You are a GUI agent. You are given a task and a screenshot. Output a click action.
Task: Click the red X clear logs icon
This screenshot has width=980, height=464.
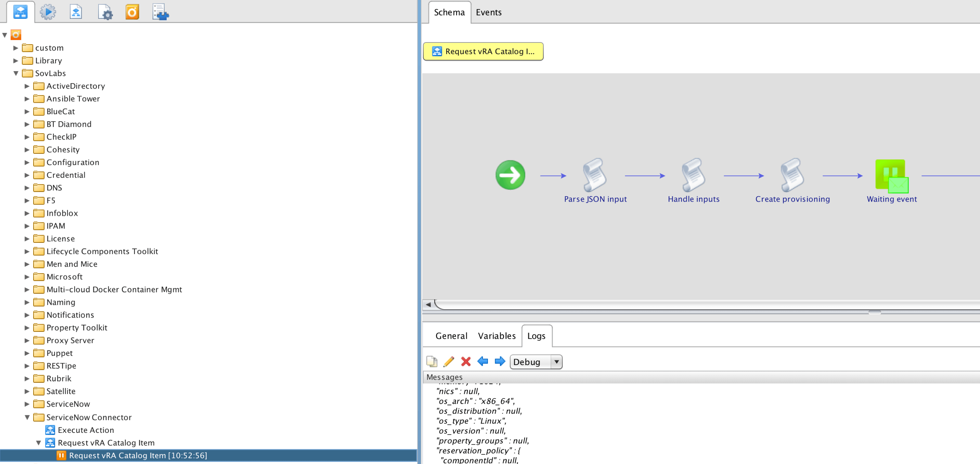(466, 361)
